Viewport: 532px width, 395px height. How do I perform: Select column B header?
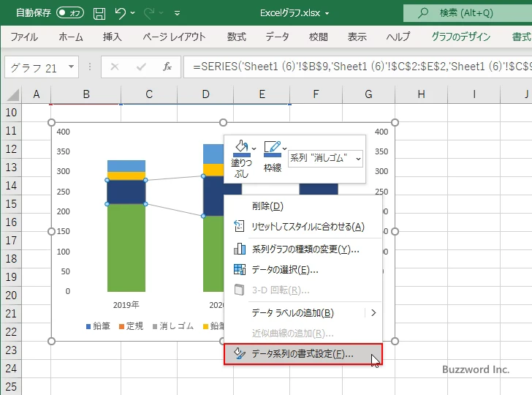coord(86,94)
